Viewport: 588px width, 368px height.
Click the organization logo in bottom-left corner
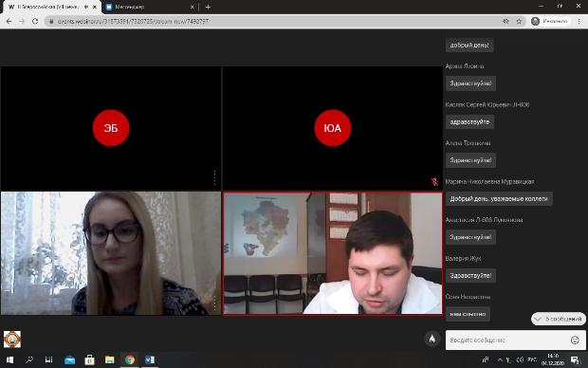coord(12,339)
